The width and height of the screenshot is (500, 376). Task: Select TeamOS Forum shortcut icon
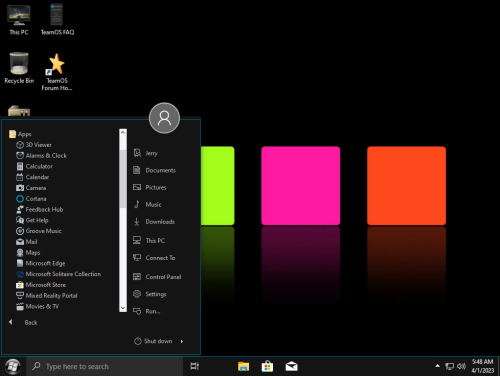click(x=57, y=72)
